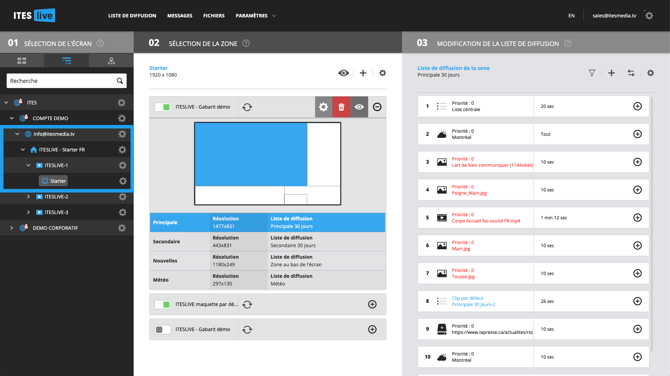The width and height of the screenshot is (670, 376).
Task: Open playlist settings gear
Action: (650, 73)
